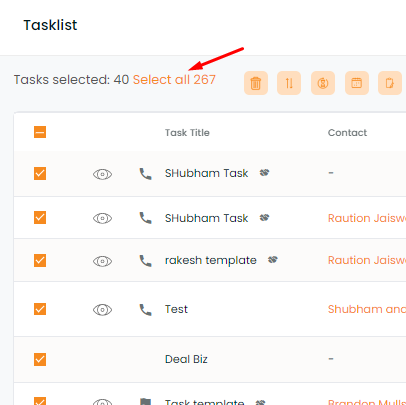The width and height of the screenshot is (406, 405).
Task: Click the Task Title column header
Action: click(x=187, y=133)
